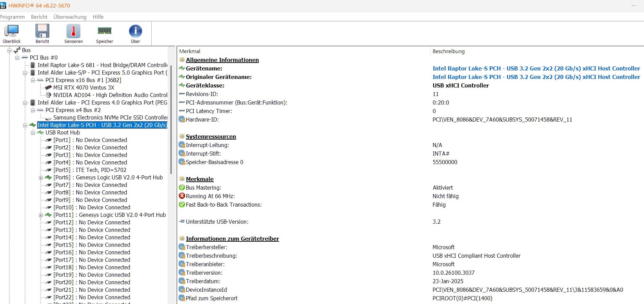Click the Beschreibung column header

tap(448, 51)
